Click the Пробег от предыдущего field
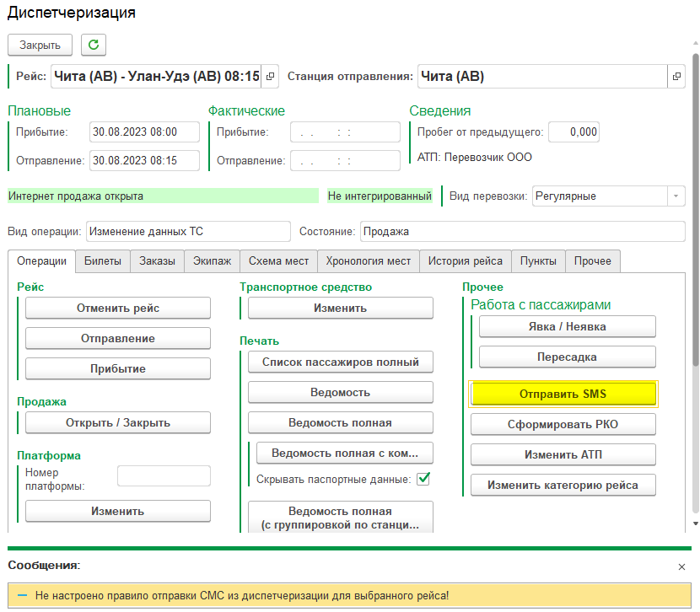This screenshot has width=700, height=612. coord(573,132)
